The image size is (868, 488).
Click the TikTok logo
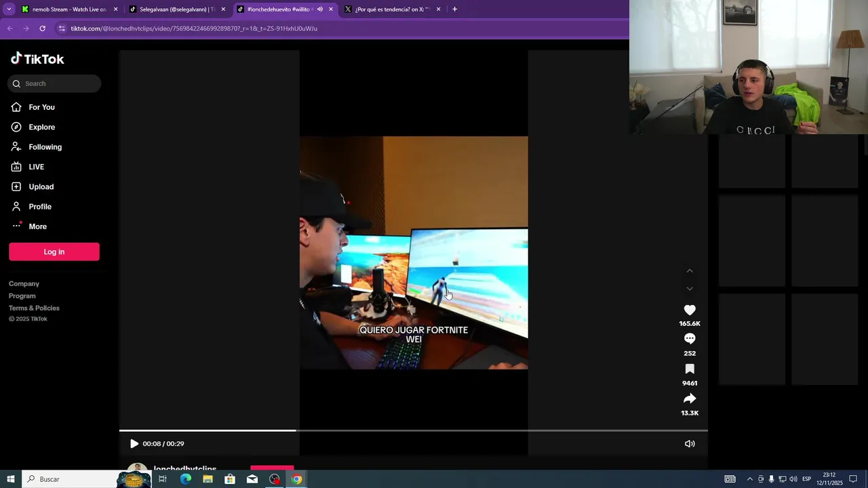(x=37, y=59)
